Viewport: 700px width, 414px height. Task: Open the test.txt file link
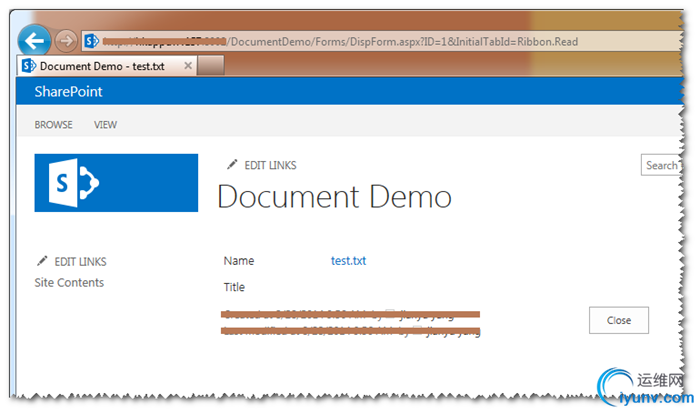point(348,261)
